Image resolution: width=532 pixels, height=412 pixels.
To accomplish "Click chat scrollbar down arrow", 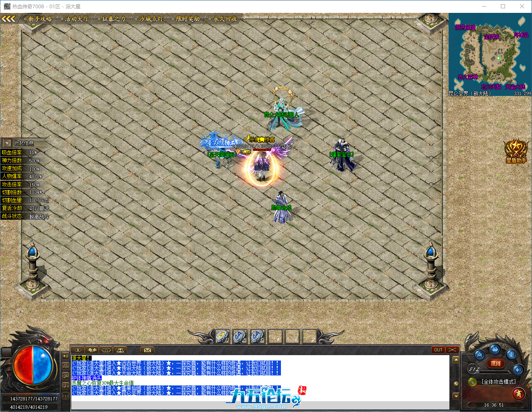I will pos(456,396).
